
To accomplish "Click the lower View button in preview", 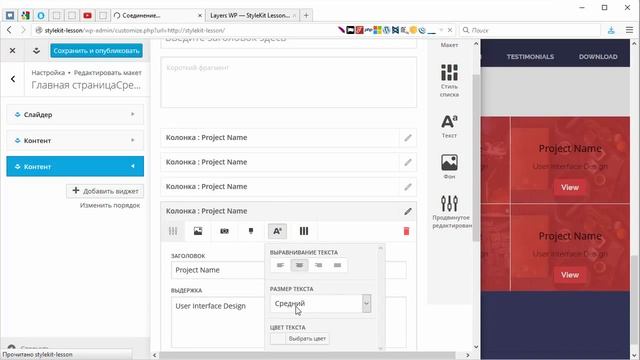I will [x=570, y=275].
